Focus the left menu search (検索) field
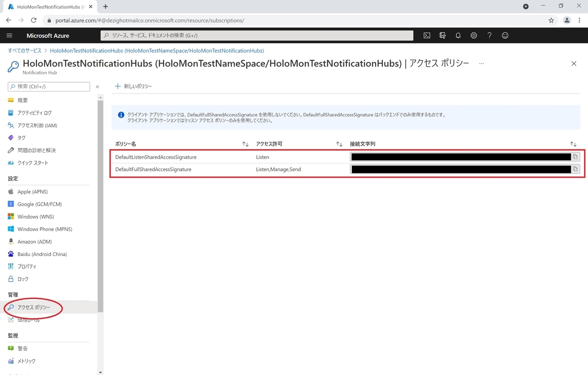Screen dimensions: 588x375 [49, 87]
